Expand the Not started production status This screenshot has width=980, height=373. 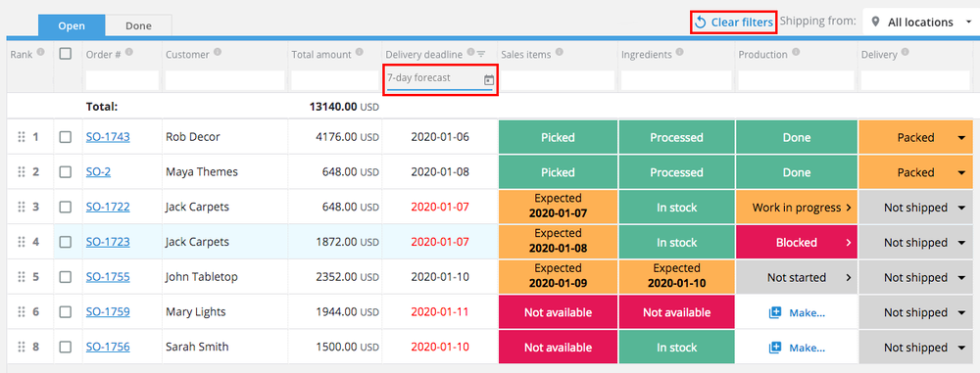pyautogui.click(x=848, y=277)
